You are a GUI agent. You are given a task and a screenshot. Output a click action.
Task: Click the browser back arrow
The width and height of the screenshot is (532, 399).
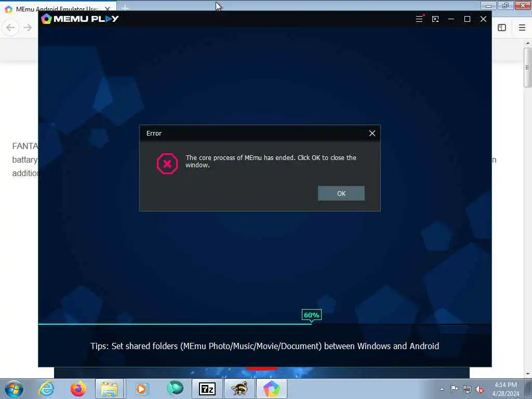coord(10,28)
